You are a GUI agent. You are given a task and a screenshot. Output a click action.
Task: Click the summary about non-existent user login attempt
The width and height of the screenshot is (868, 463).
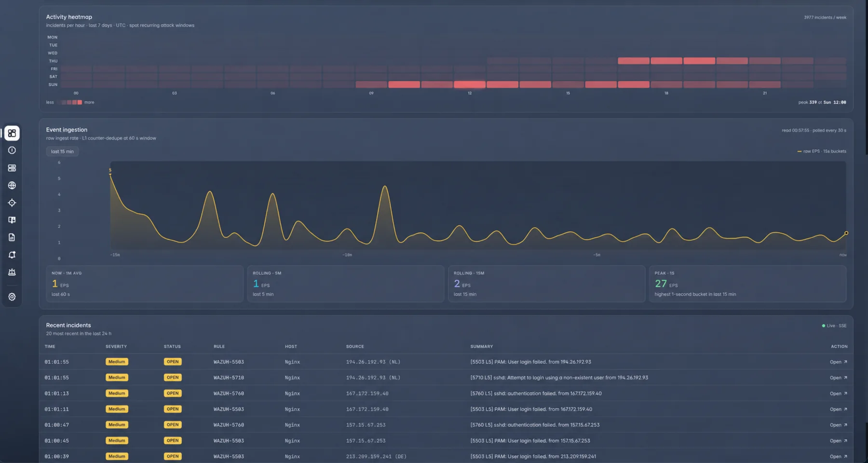click(559, 378)
